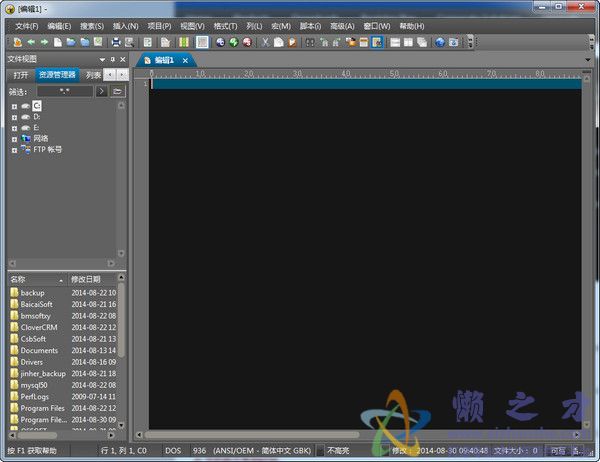Image resolution: width=600 pixels, height=462 pixels.
Task: Switch to the 打开 tab
Action: (x=21, y=75)
